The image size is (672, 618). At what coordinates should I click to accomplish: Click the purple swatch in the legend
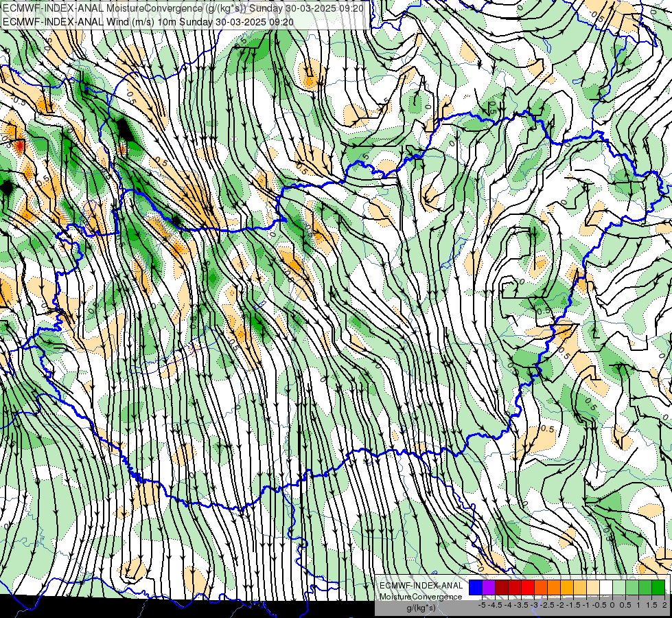coord(489,588)
